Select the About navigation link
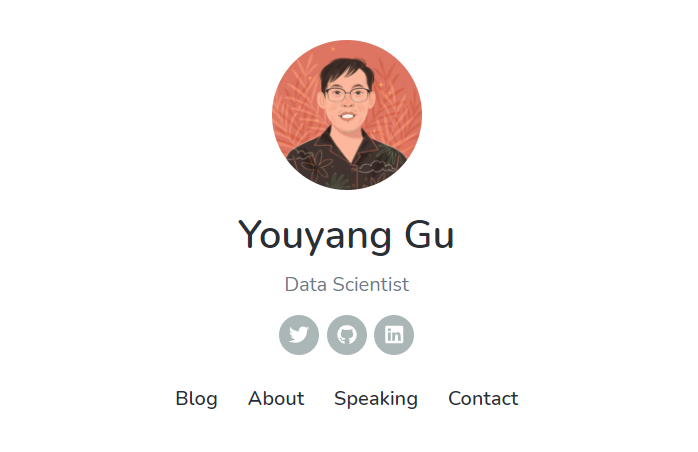Screen dimensions: 698x452 coord(276,399)
